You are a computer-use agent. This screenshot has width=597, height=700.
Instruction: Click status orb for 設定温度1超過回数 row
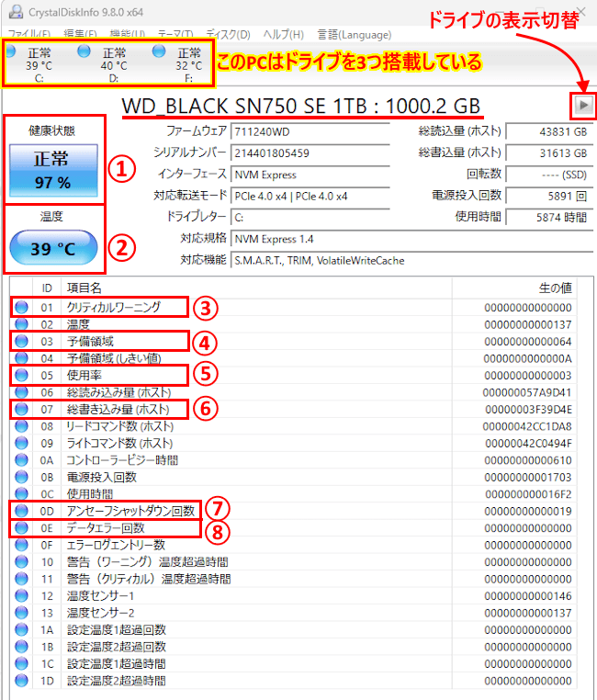(21, 629)
